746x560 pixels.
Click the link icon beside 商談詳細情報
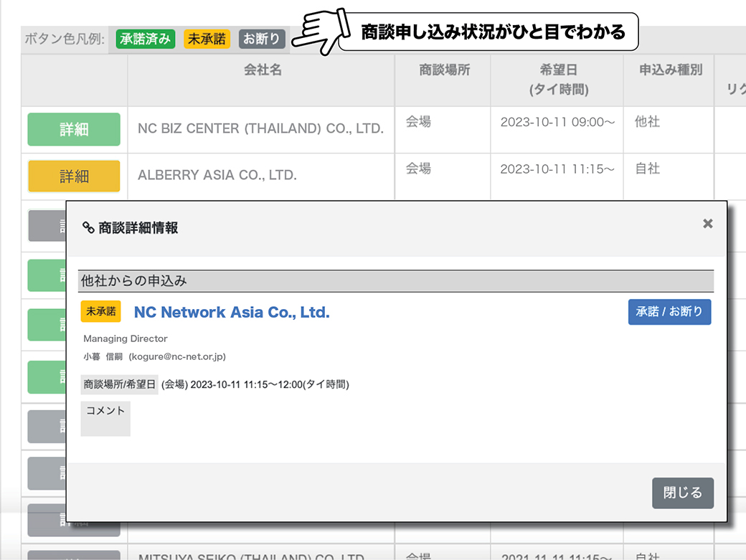click(x=88, y=227)
